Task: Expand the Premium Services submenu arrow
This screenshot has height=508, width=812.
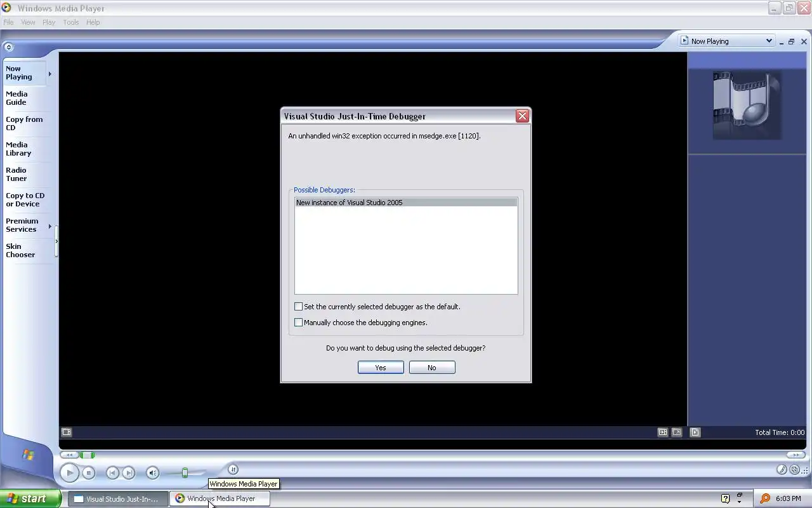Action: pos(50,226)
